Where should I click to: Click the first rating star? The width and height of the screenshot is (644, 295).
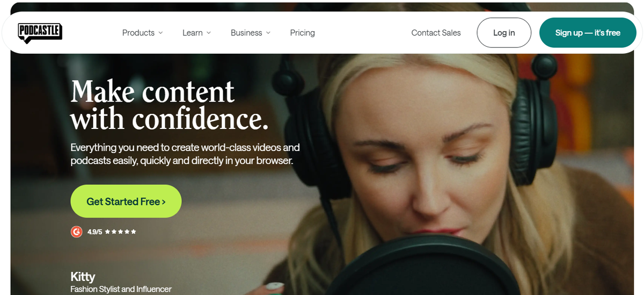(x=107, y=232)
